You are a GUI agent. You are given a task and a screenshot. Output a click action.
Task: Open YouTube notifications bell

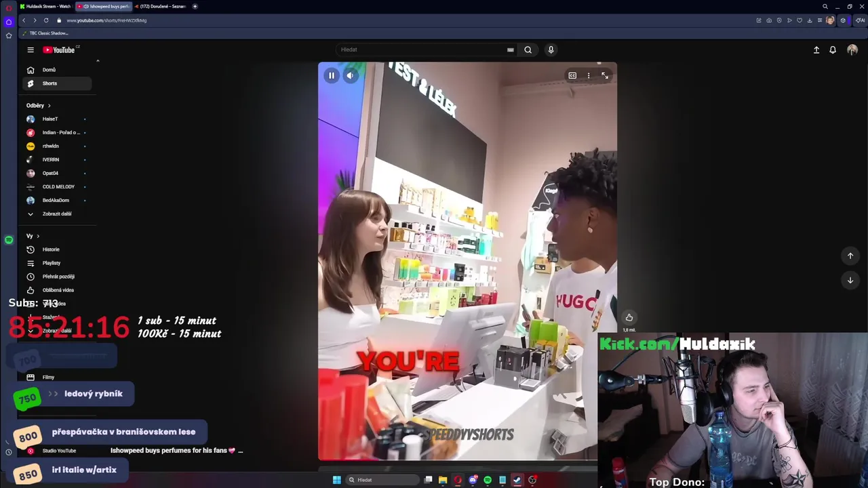[x=833, y=49]
